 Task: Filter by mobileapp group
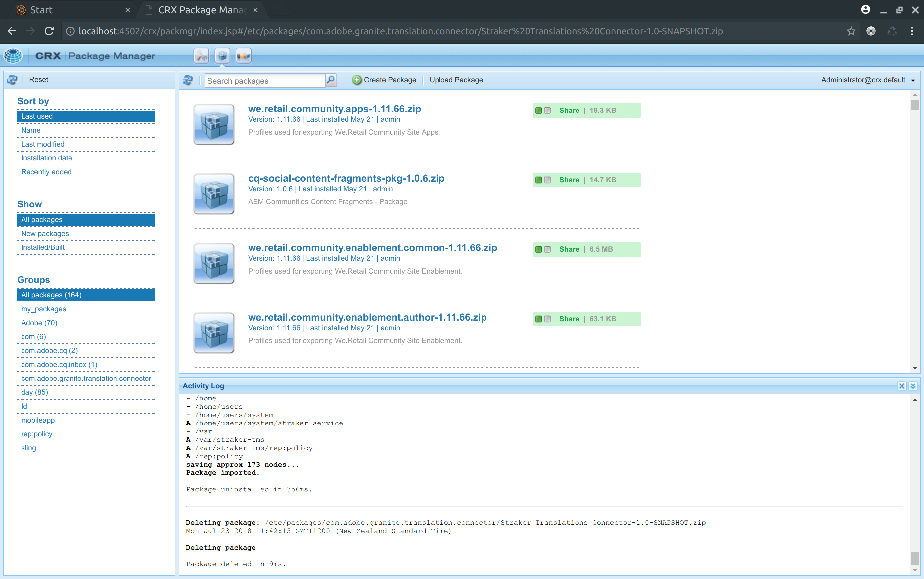pyautogui.click(x=86, y=420)
